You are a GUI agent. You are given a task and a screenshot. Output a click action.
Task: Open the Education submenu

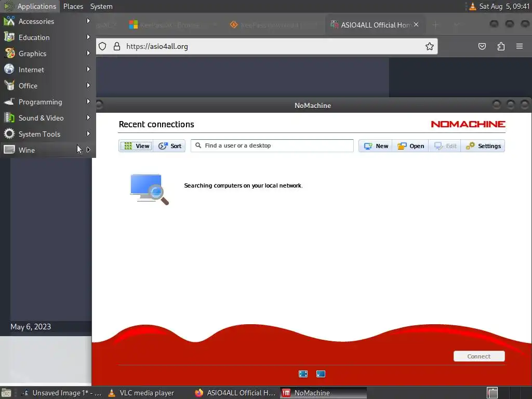(x=48, y=37)
